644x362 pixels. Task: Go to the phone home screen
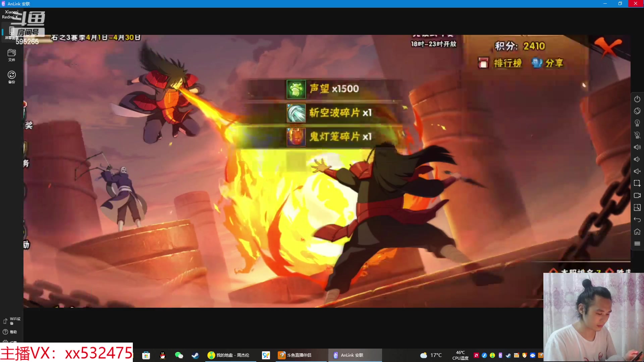click(x=637, y=232)
